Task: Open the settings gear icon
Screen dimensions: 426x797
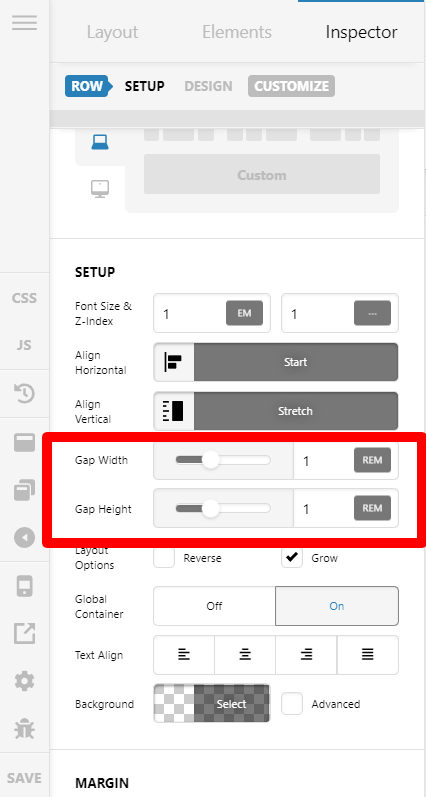Action: (x=24, y=681)
